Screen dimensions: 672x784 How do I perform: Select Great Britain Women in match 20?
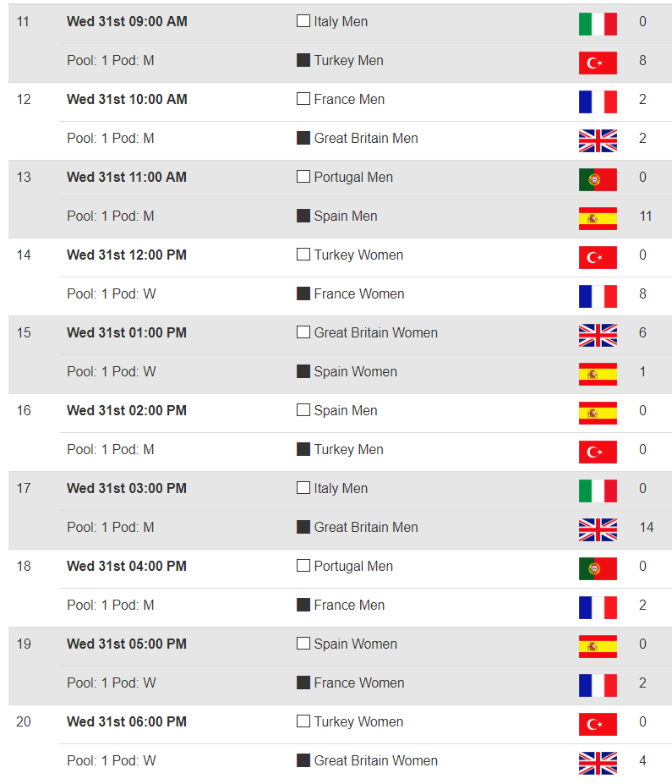(375, 760)
